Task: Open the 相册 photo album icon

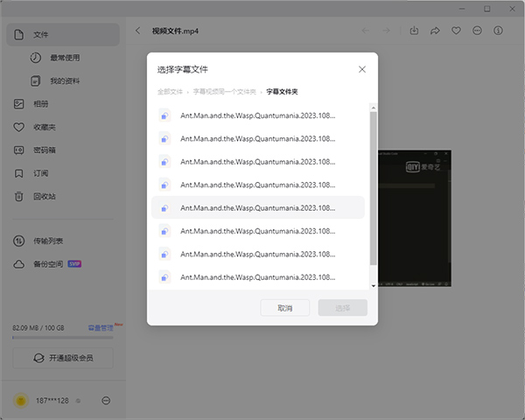Action: coord(18,104)
